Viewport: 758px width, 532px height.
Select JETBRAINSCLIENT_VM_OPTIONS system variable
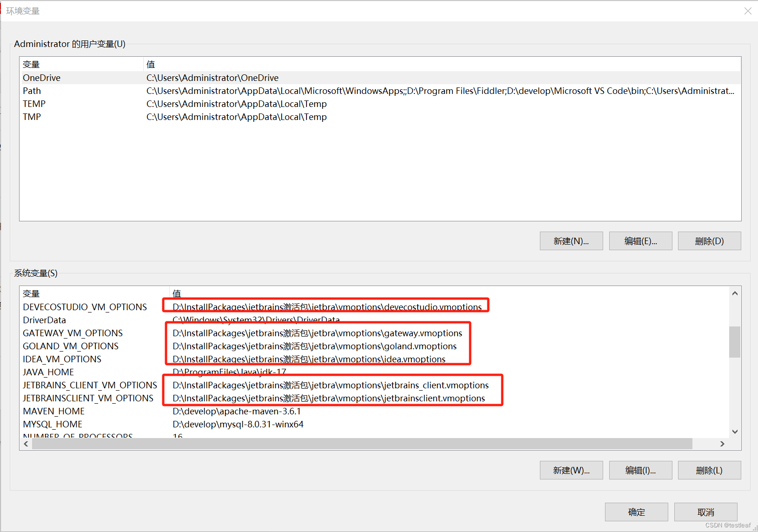click(88, 398)
